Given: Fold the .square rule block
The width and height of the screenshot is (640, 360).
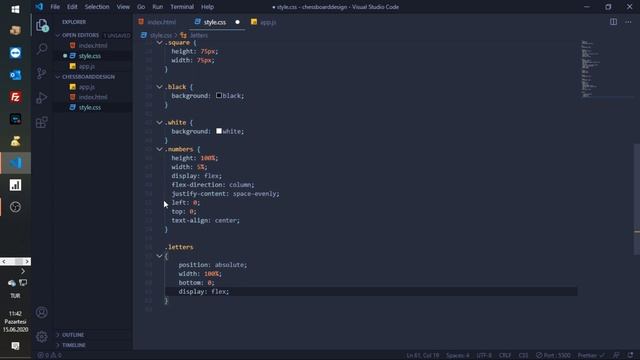Looking at the screenshot, I should pyautogui.click(x=159, y=42).
